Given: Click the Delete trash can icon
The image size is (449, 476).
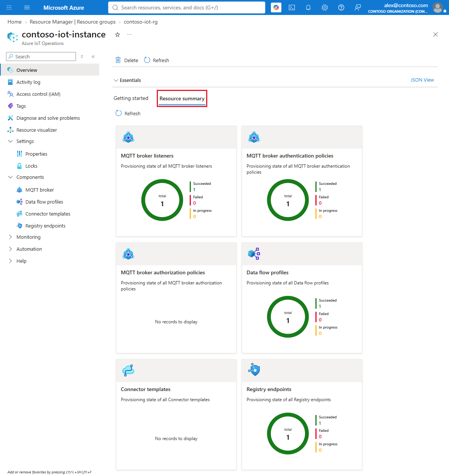Looking at the screenshot, I should click(x=118, y=60).
